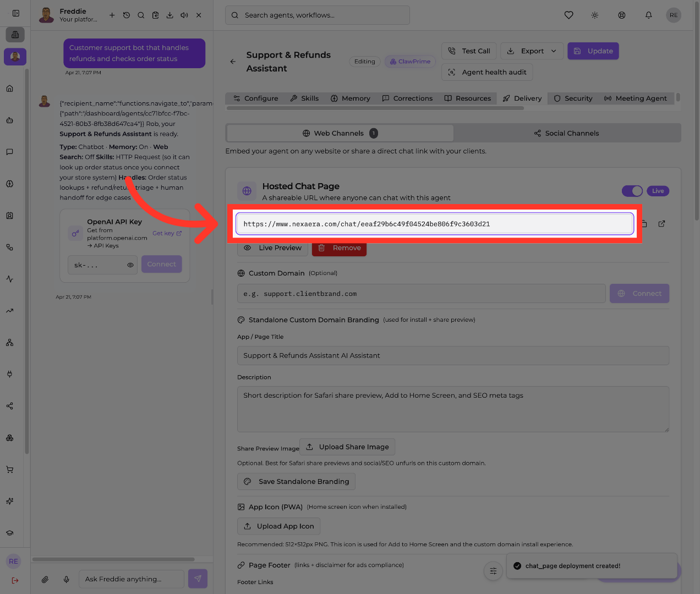Image resolution: width=700 pixels, height=594 pixels.
Task: Select the Web Channels tab
Action: tap(340, 133)
